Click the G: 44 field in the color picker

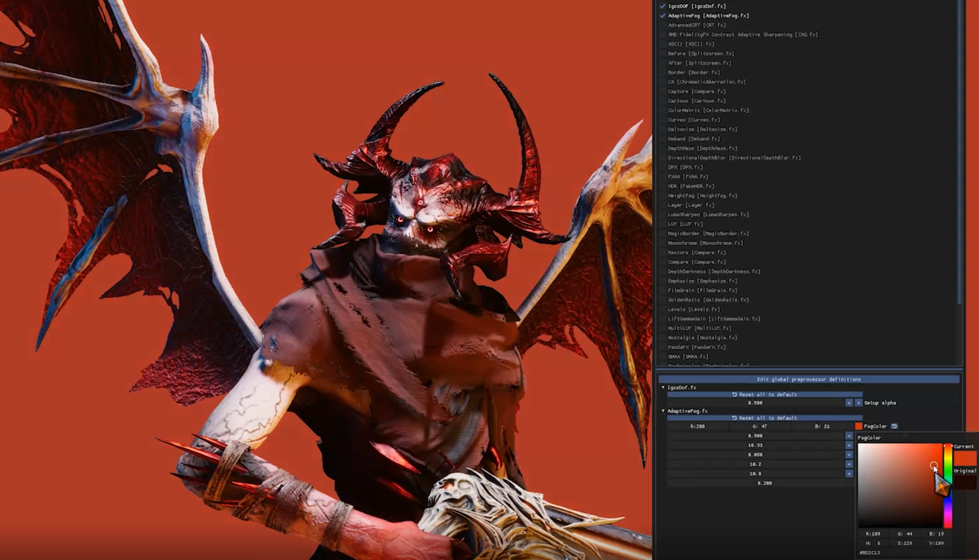[x=905, y=534]
